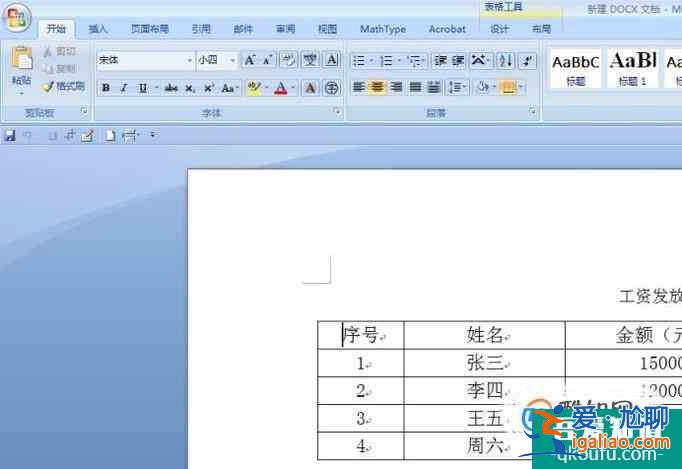The width and height of the screenshot is (682, 469).
Task: Customize the Quick Access Toolbar dropdown
Action: tap(153, 135)
